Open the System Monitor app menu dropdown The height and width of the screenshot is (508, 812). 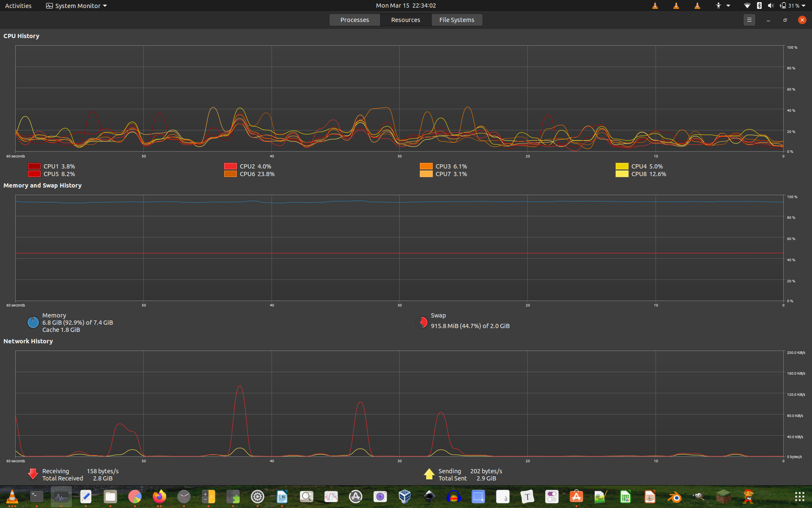coord(77,6)
